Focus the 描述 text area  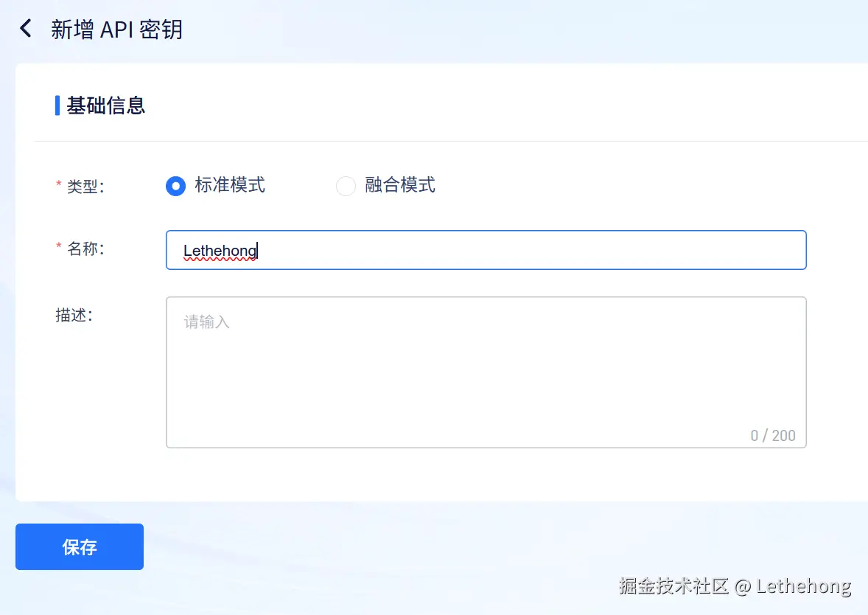[486, 372]
